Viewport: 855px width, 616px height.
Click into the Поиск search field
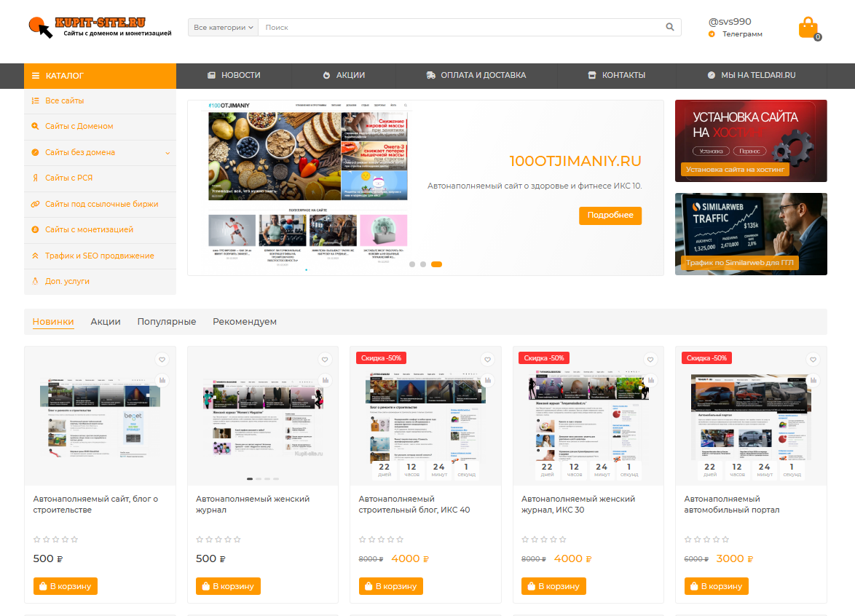[x=459, y=28]
